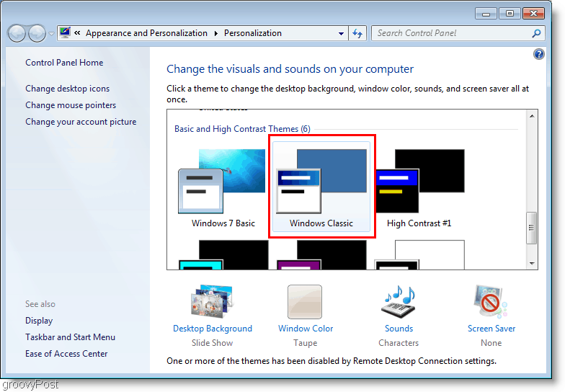Select the High Contrast #1 theme
Viewport: 565px width, 392px height.
(419, 187)
